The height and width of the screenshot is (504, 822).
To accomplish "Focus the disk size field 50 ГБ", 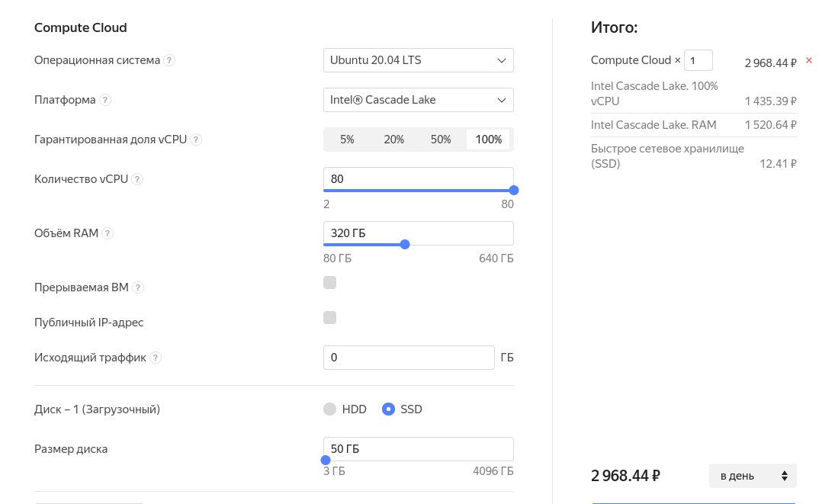I will pos(419,449).
